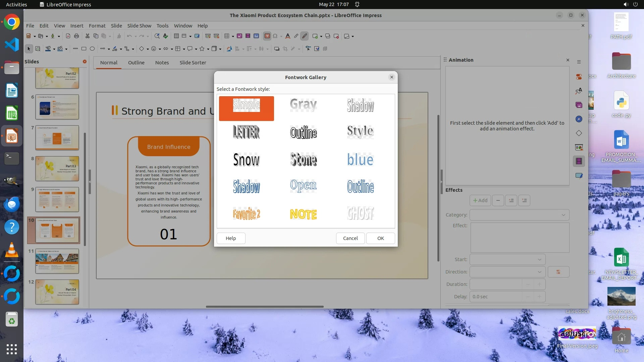Select the Gray Fontwork style
This screenshot has width=644, height=362.
(x=303, y=105)
